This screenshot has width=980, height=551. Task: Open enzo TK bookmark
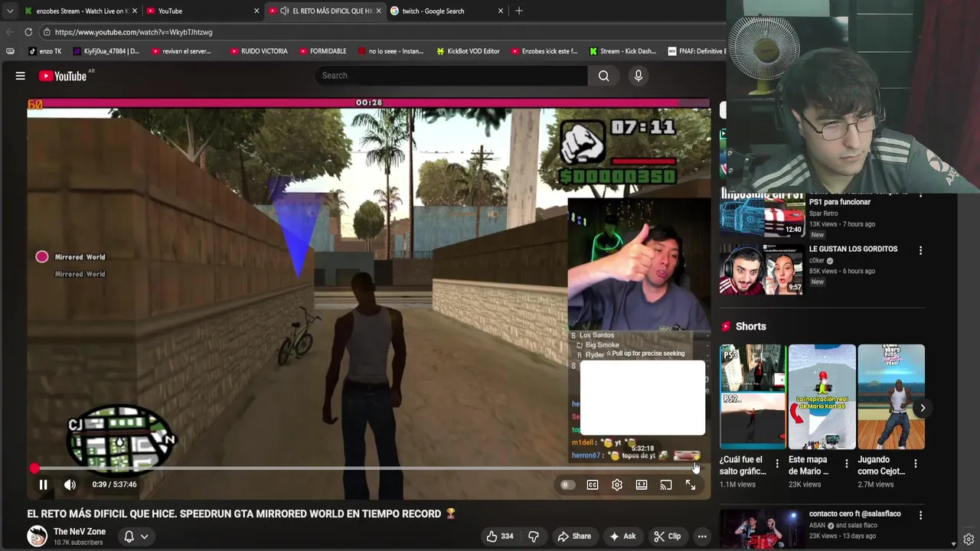[x=45, y=51]
